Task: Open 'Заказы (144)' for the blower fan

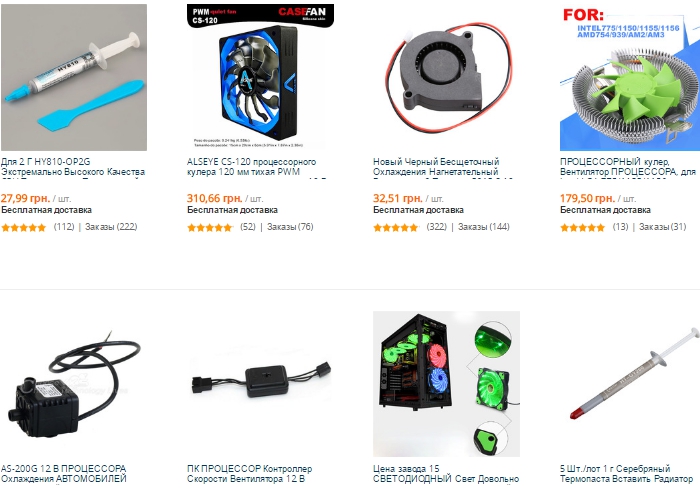Action: tap(483, 227)
